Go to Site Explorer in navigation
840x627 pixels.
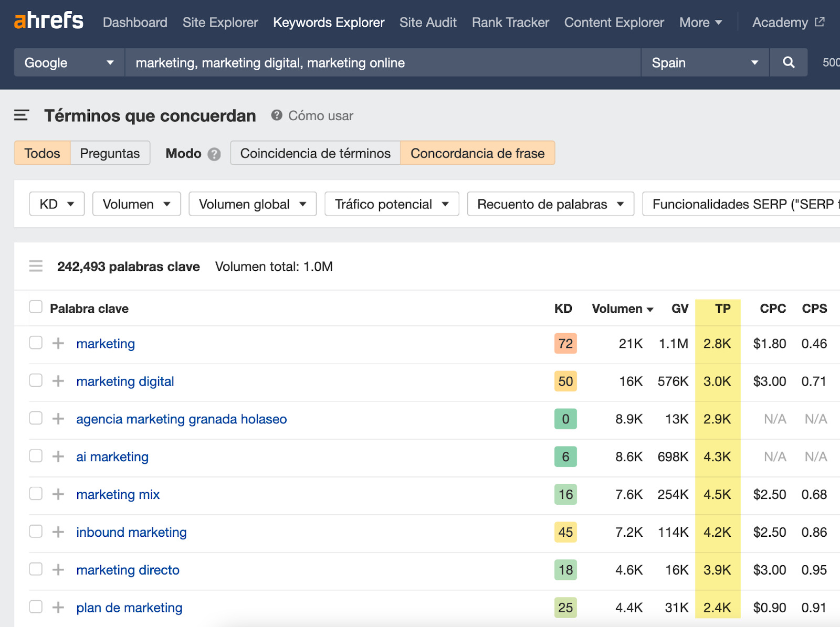click(x=220, y=23)
